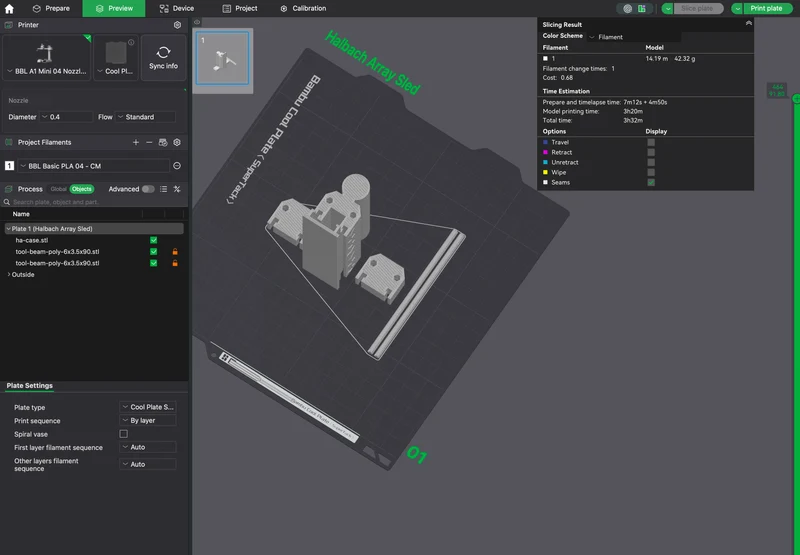Show Wipe display option
This screenshot has width=800, height=555.
point(651,172)
